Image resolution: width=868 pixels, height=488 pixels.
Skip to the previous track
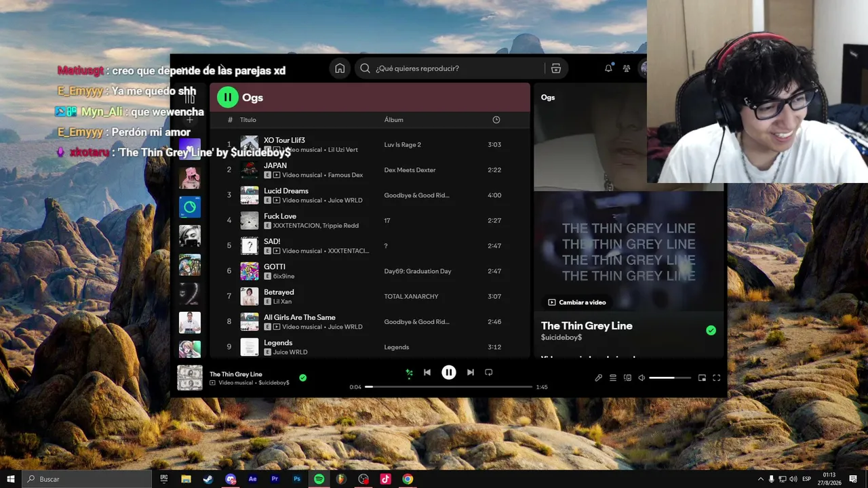coord(427,372)
